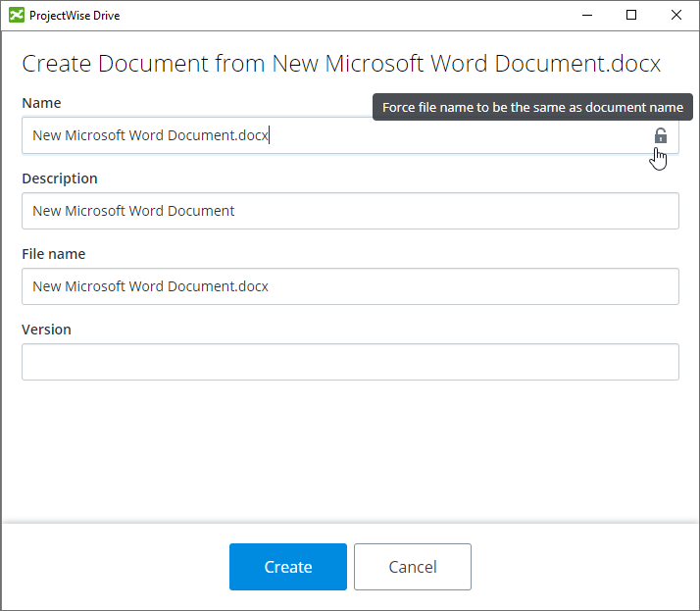Click the Force file name tooltip
This screenshot has width=700, height=611.
tap(532, 107)
